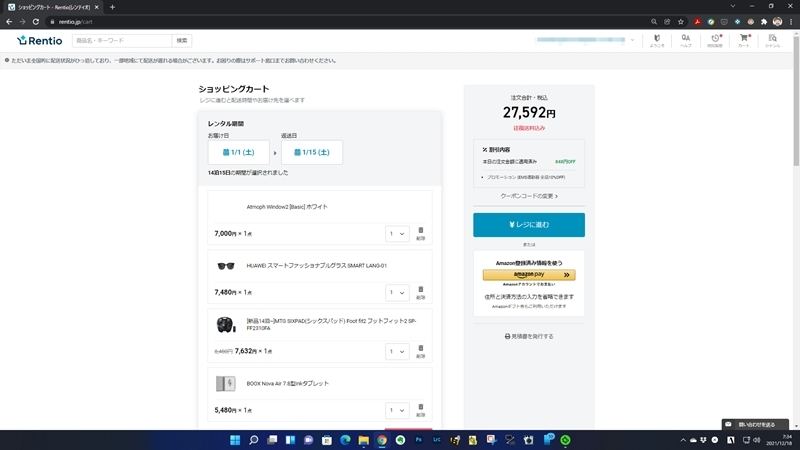The height and width of the screenshot is (450, 800).
Task: Click the 検索 search button
Action: pos(182,40)
